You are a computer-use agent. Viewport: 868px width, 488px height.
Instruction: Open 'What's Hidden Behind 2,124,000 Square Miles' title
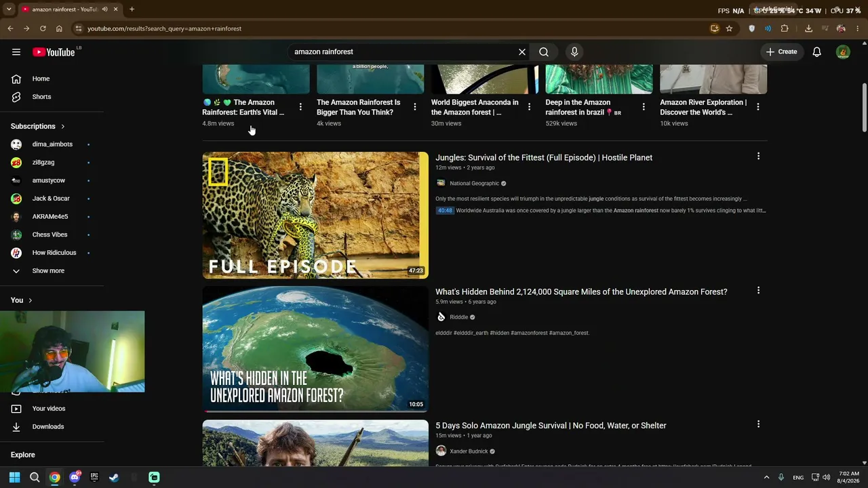(581, 292)
